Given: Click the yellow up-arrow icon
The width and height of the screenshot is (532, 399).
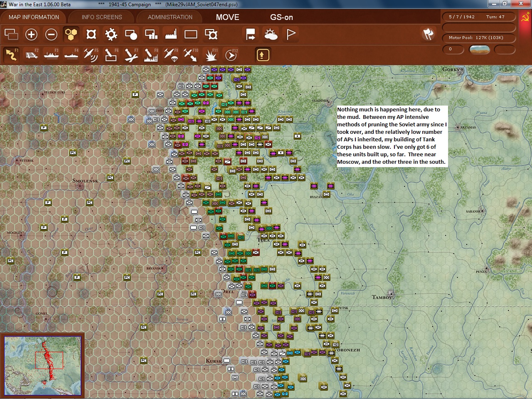Looking at the screenshot, I should 263,54.
